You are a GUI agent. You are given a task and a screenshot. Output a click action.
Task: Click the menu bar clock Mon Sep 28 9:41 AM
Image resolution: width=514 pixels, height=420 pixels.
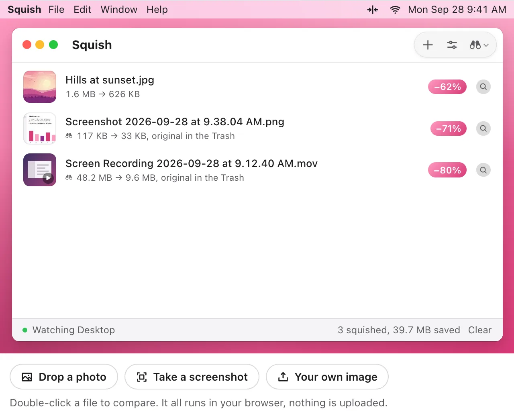(457, 10)
